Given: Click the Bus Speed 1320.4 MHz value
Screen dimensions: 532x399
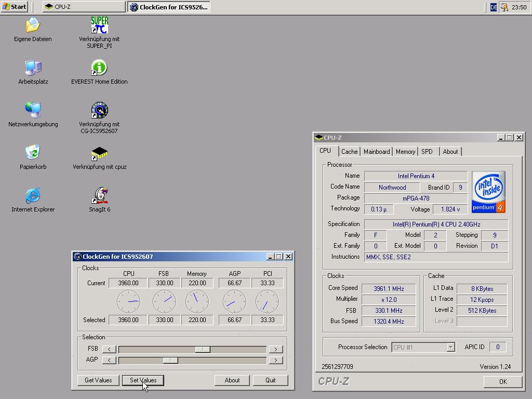Looking at the screenshot, I should pyautogui.click(x=389, y=321).
